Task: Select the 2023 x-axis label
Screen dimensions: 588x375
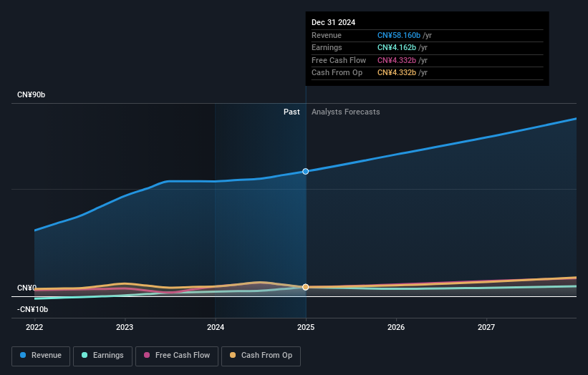Action: [125, 327]
